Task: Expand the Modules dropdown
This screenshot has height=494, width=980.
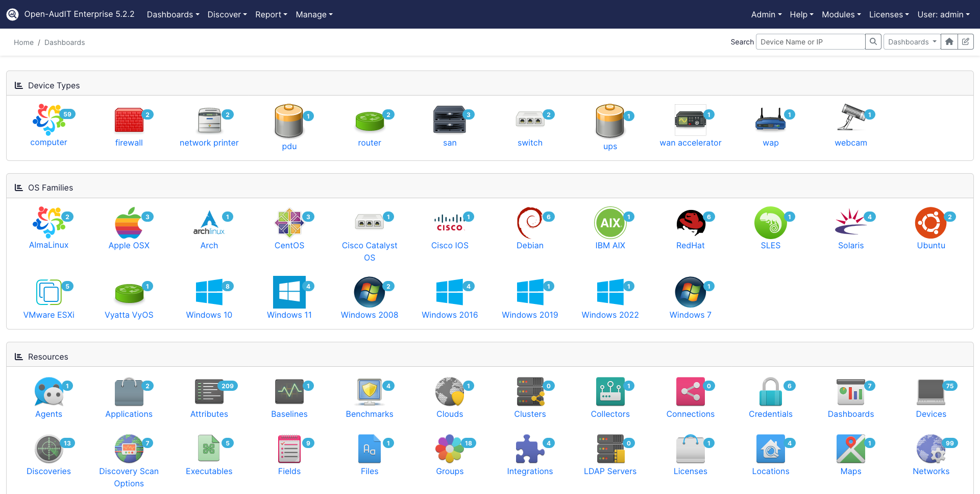Action: click(x=841, y=14)
